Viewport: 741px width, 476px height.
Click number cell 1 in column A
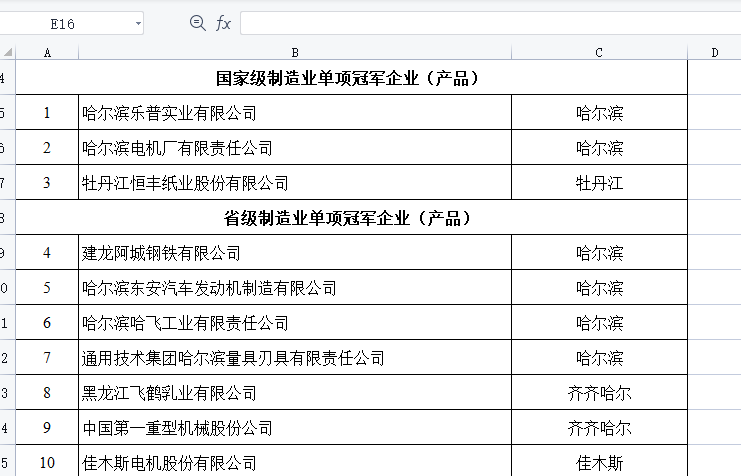tap(47, 113)
